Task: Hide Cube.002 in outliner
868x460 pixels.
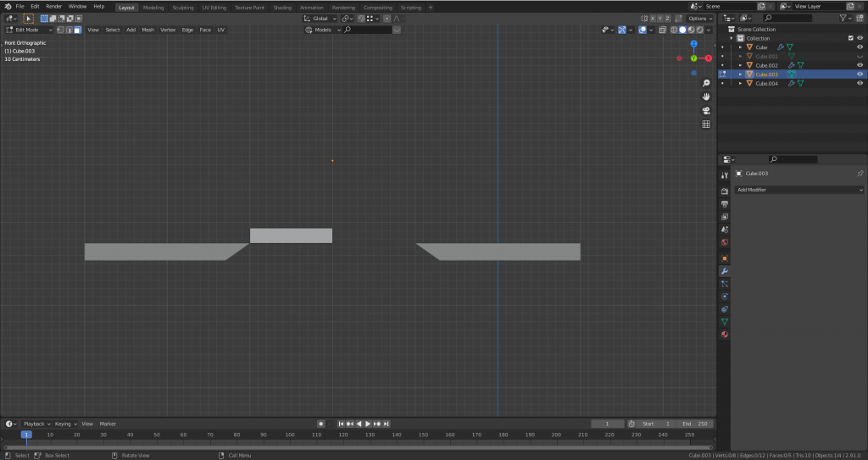Action: point(860,65)
